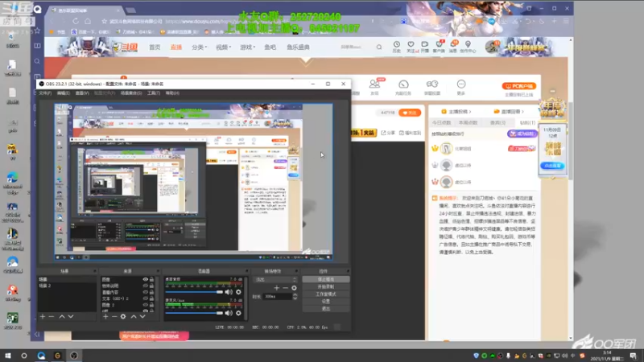Adjust the desktop audio volume slider
This screenshot has width=644, height=362.
point(194,292)
